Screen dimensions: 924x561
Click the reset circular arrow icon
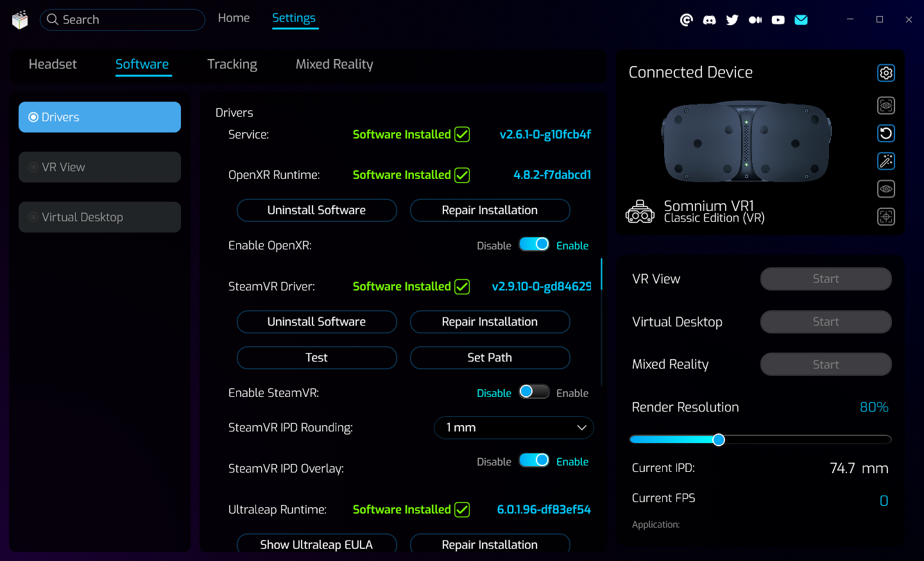(886, 133)
